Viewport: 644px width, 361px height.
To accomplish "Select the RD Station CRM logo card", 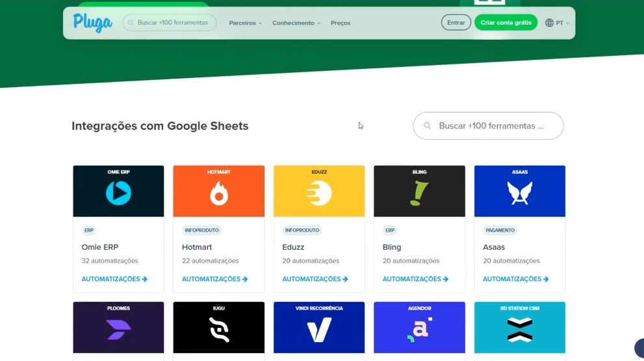I will coord(519,328).
